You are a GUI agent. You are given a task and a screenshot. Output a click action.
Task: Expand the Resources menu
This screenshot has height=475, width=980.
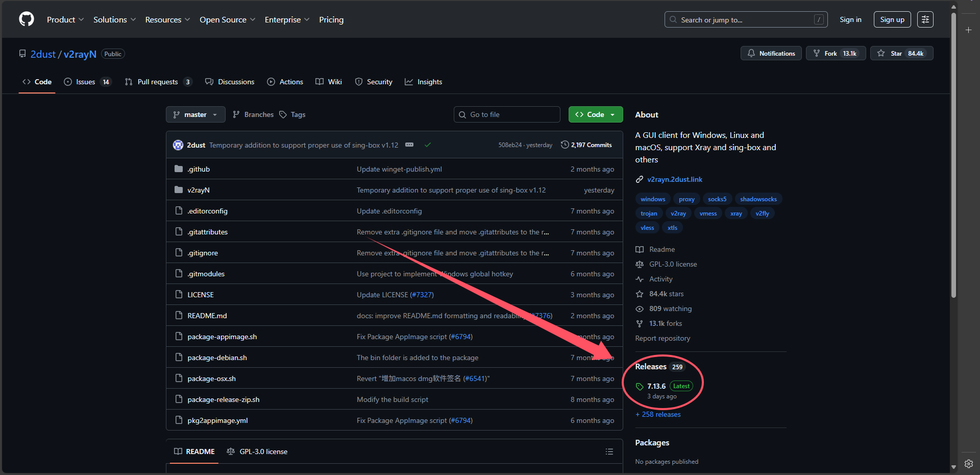pos(168,19)
